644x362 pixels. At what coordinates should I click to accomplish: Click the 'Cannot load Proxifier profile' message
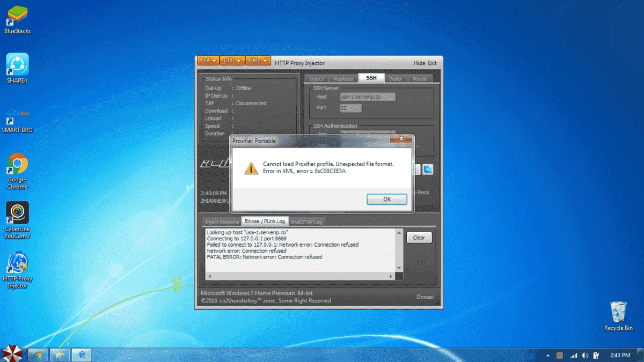pyautogui.click(x=328, y=164)
